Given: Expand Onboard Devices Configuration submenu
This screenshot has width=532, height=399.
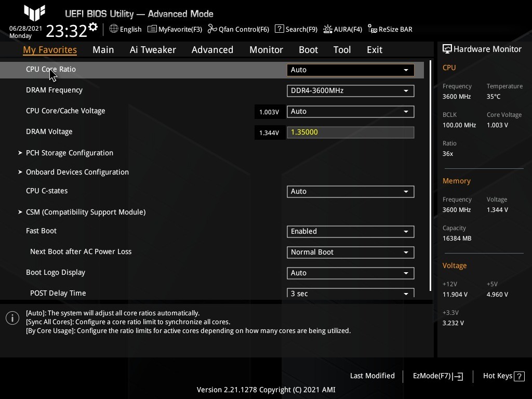Looking at the screenshot, I should [x=77, y=172].
